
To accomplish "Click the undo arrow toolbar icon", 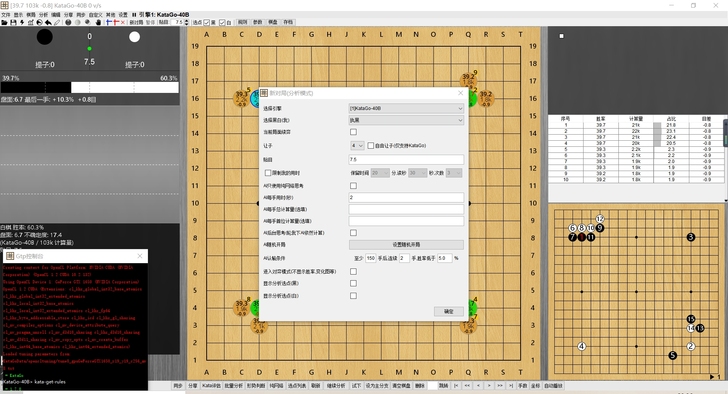I will (48, 22).
